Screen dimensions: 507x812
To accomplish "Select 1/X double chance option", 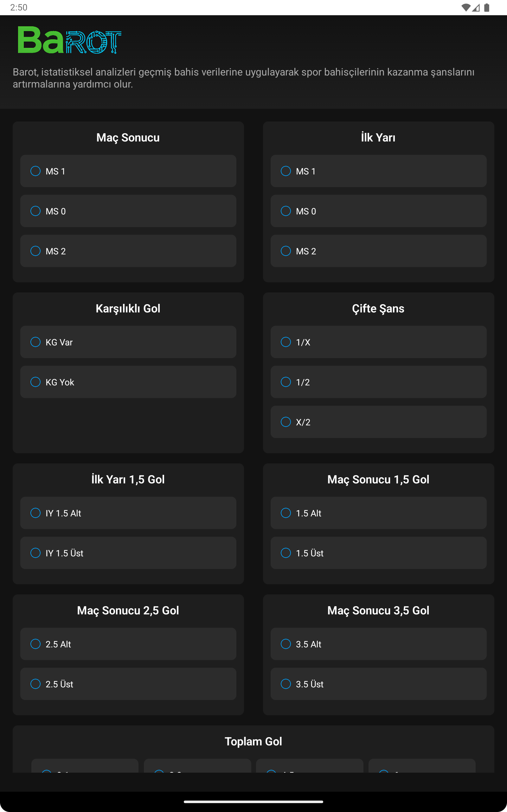I will (x=286, y=342).
